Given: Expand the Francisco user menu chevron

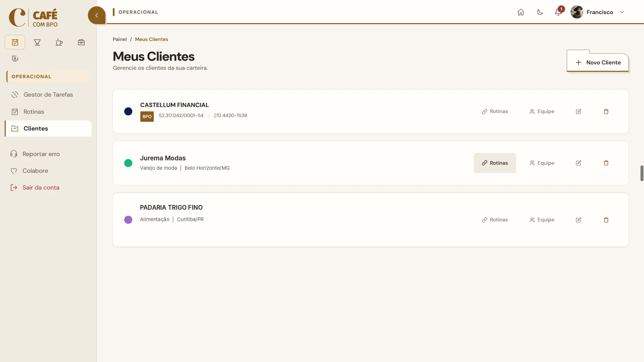Looking at the screenshot, I should coord(622,12).
